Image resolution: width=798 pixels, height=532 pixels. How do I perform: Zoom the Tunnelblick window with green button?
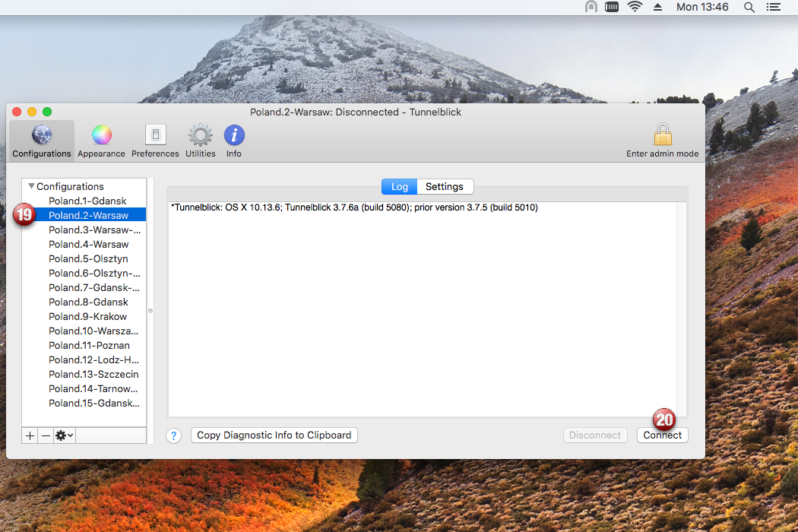click(47, 112)
